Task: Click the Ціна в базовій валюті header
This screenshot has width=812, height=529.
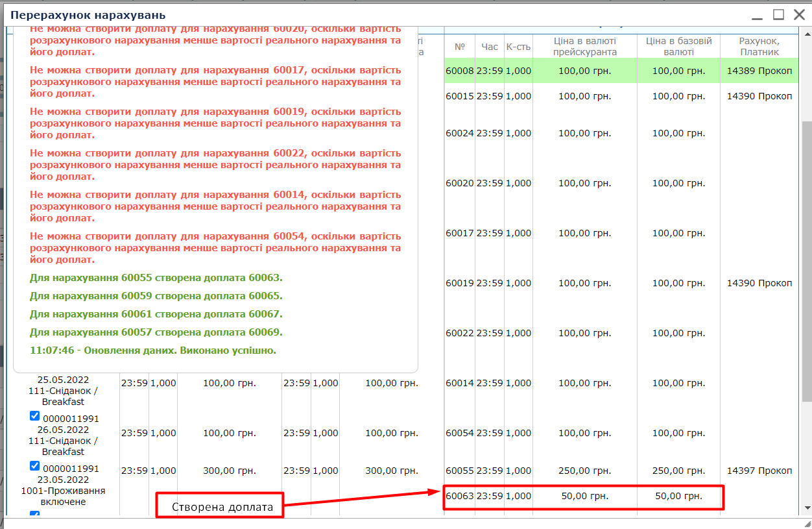Action: pos(678,47)
